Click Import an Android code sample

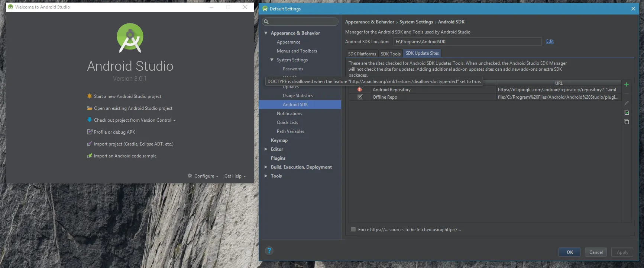(125, 156)
